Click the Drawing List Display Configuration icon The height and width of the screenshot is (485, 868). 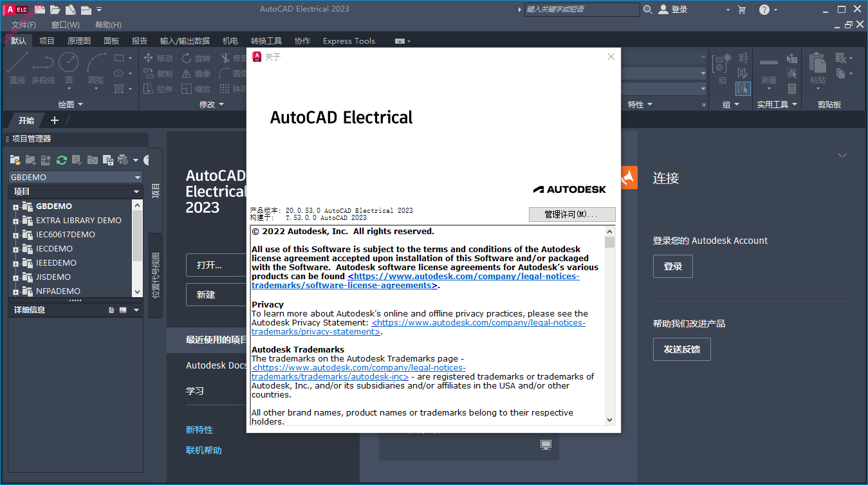coord(108,160)
